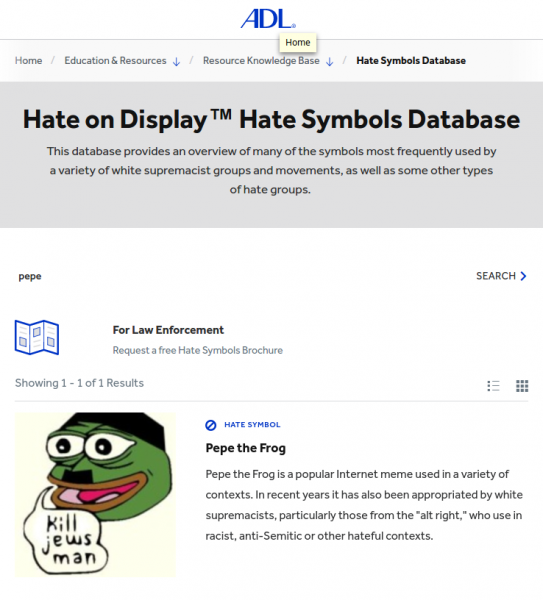Expand the Resource Knowledge Base dropdown arrow
The height and width of the screenshot is (600, 543).
[x=329, y=62]
